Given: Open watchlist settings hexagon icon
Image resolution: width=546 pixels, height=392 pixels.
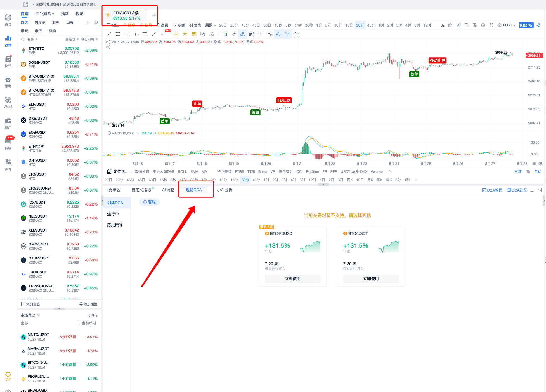Looking at the screenshot, I should tap(96, 22).
